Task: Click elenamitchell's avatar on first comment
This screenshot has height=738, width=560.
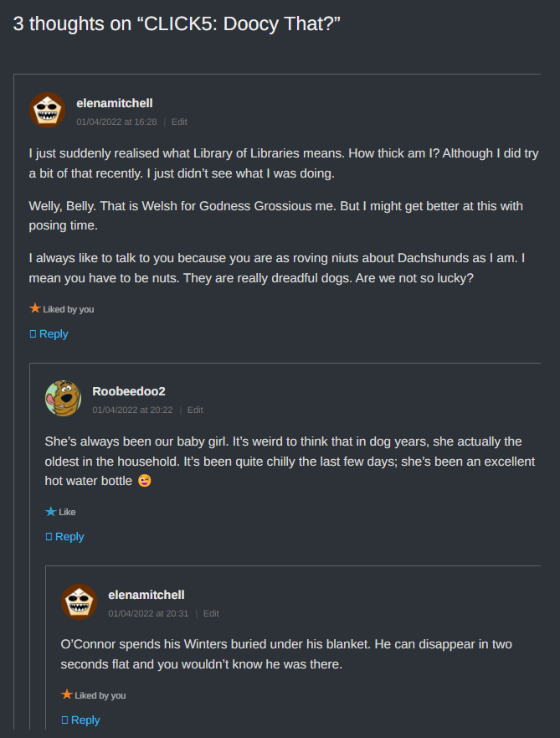Action: coord(47,110)
